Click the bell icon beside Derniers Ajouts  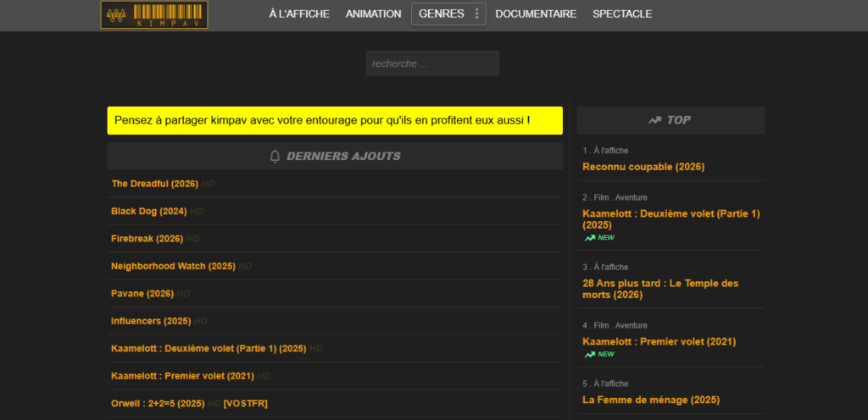(x=275, y=156)
